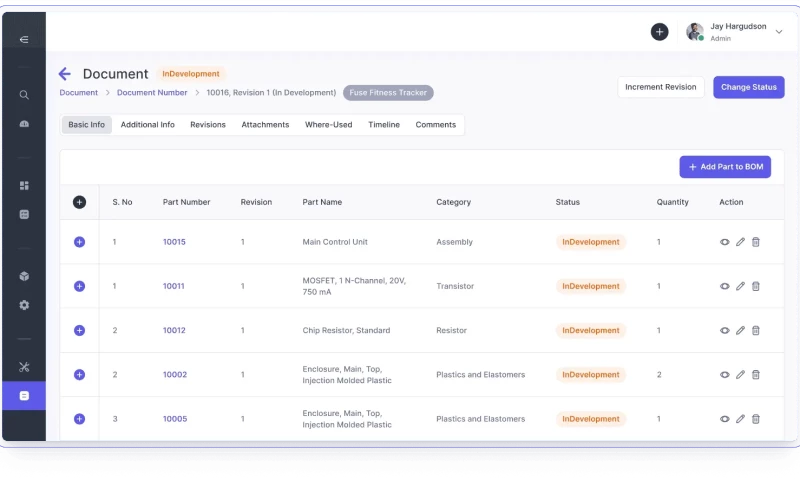Delete part 10002 row trash icon
800x480 pixels.
click(756, 374)
